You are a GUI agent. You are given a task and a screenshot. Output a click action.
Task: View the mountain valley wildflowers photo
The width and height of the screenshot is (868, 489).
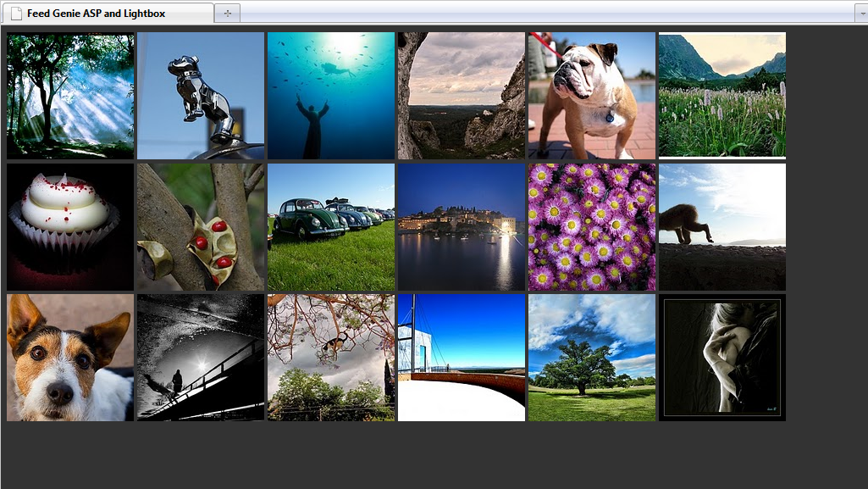[x=721, y=95]
